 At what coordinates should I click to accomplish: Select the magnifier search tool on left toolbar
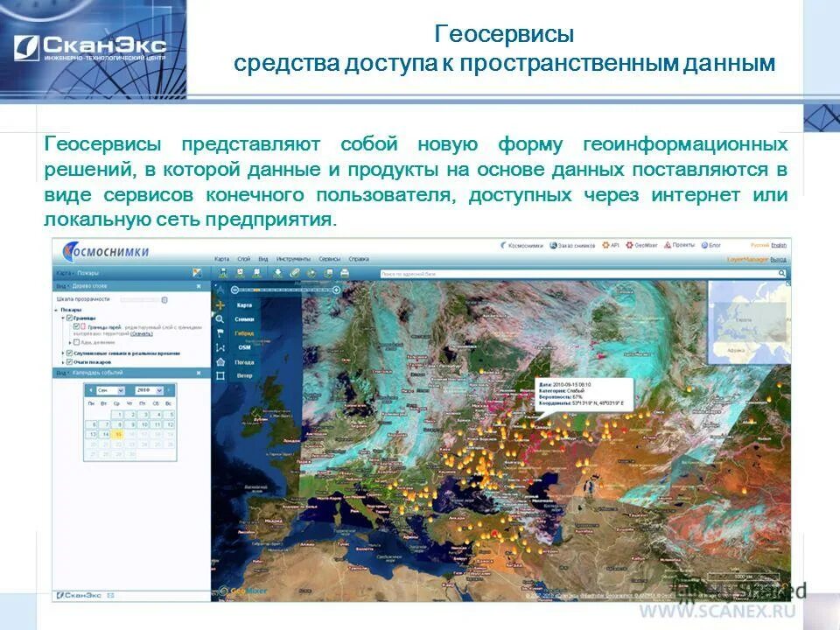[x=220, y=318]
